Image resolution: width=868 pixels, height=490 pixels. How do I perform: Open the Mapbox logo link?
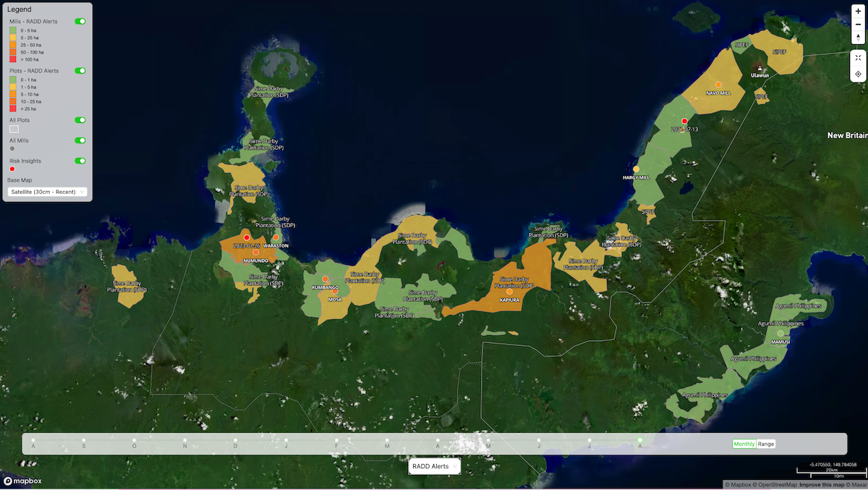coord(22,481)
